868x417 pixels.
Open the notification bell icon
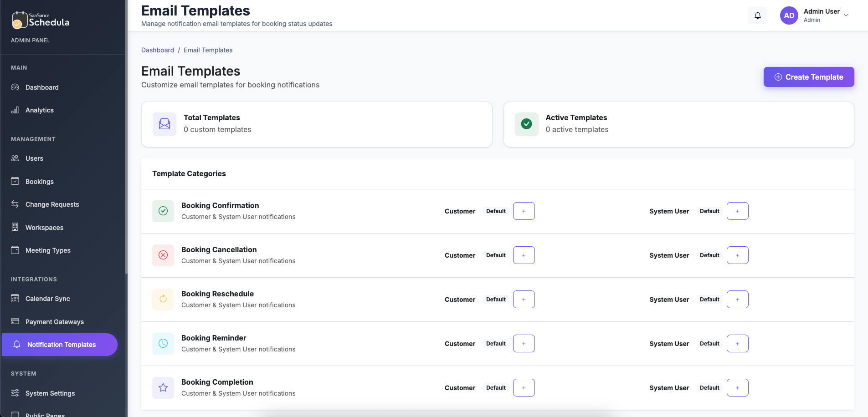(x=758, y=15)
